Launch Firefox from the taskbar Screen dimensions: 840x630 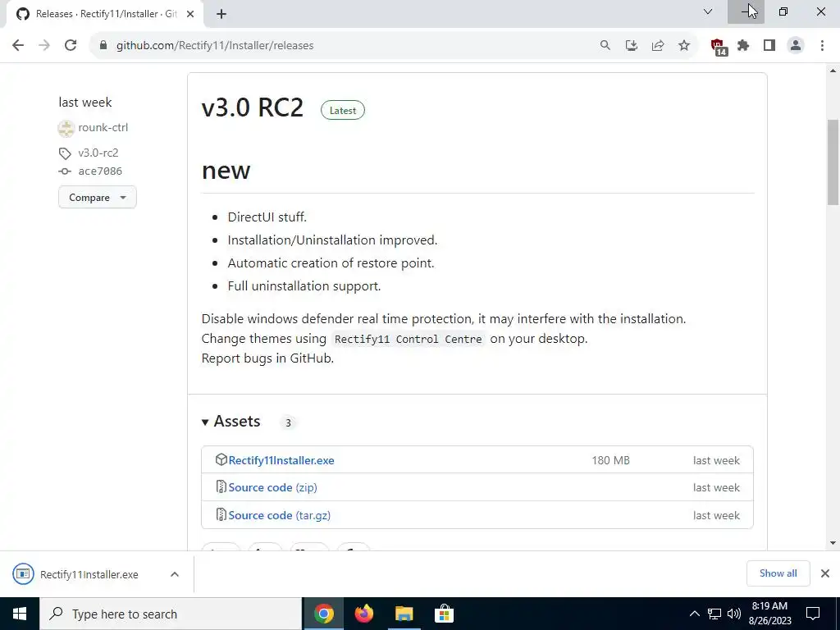[x=364, y=614]
